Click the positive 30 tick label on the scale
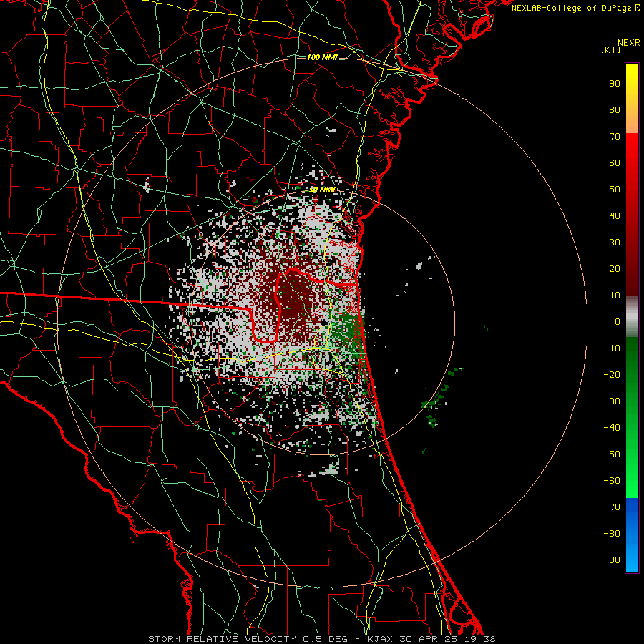Image resolution: width=644 pixels, height=644 pixels. [615, 243]
